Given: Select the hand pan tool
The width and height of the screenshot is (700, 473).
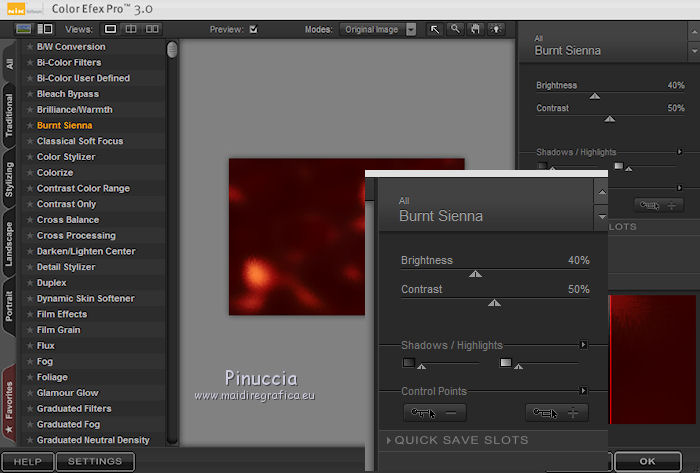Looking at the screenshot, I should coord(475,29).
